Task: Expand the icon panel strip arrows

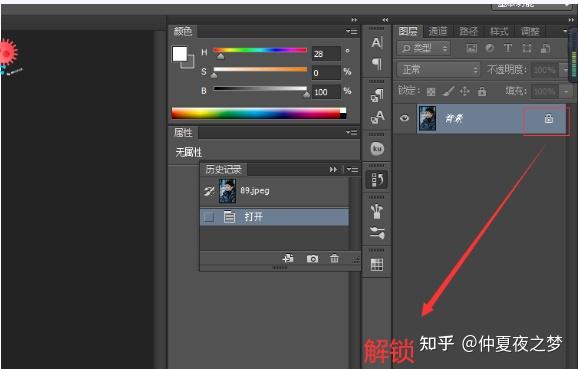Action: coord(385,20)
